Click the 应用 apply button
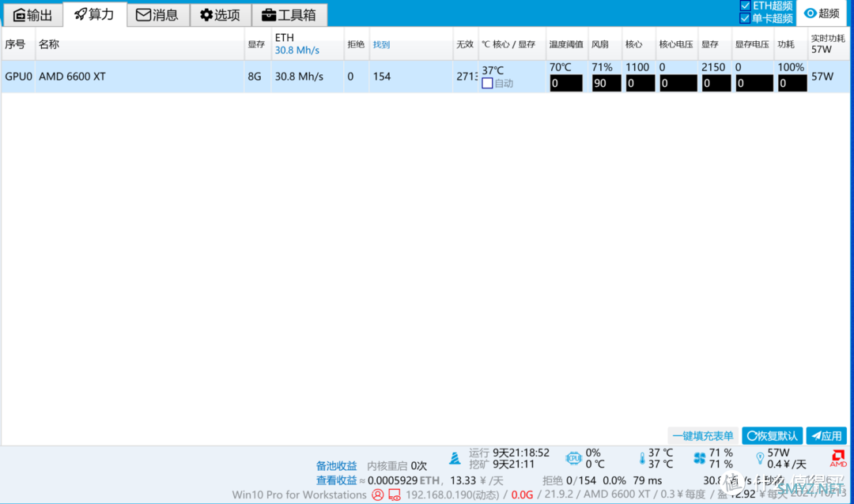 827,436
